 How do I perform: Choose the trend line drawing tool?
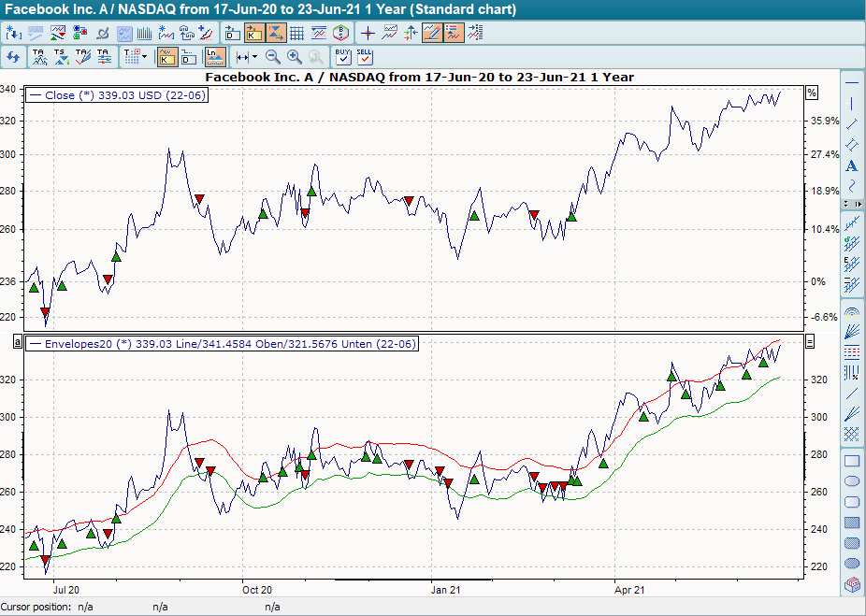(851, 125)
